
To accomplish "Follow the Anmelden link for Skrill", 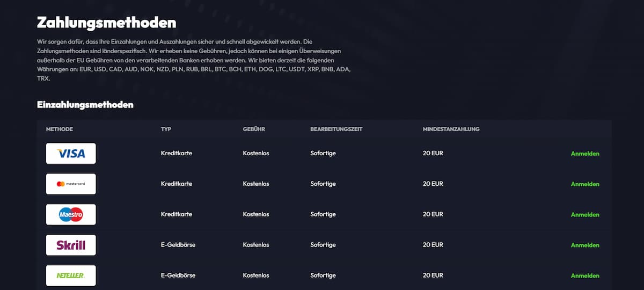I will click(x=585, y=245).
